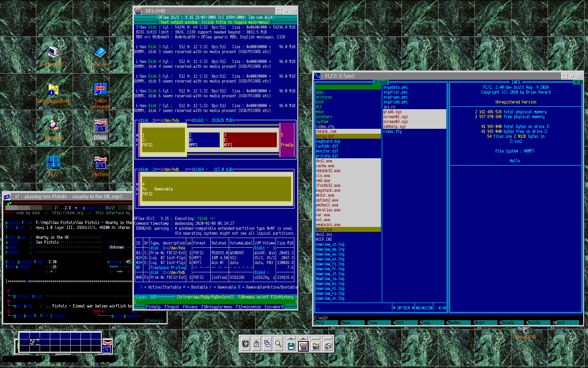
Task: Click F3=quit in the DFSee status line
Action: (x=171, y=307)
